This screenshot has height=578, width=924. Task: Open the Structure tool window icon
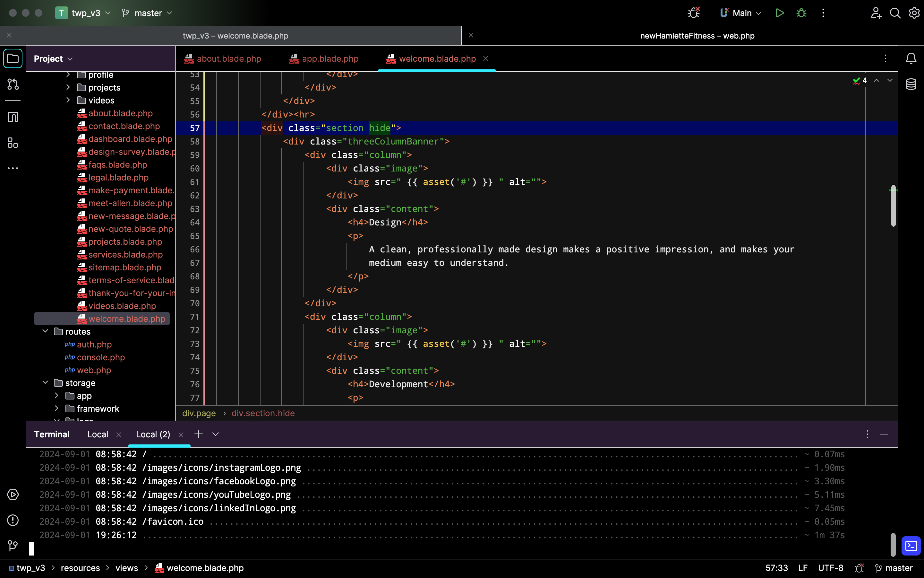tap(13, 143)
